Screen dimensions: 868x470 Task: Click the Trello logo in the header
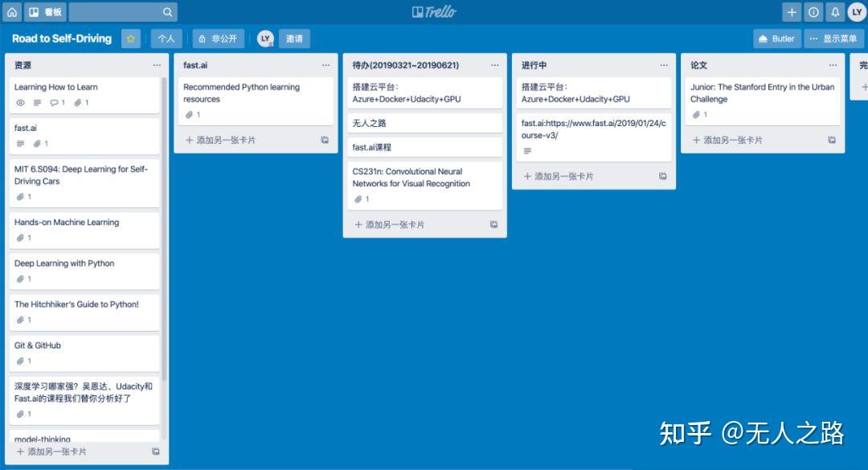[434, 11]
